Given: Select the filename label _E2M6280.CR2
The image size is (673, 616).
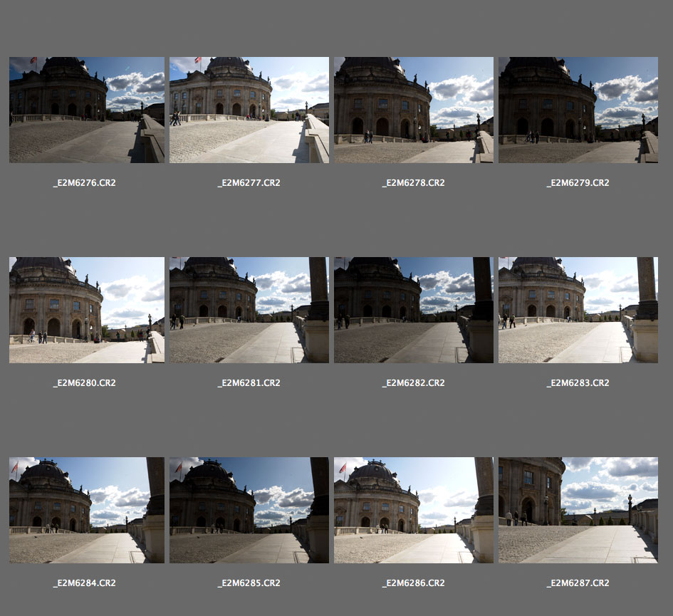Looking at the screenshot, I should pos(85,383).
